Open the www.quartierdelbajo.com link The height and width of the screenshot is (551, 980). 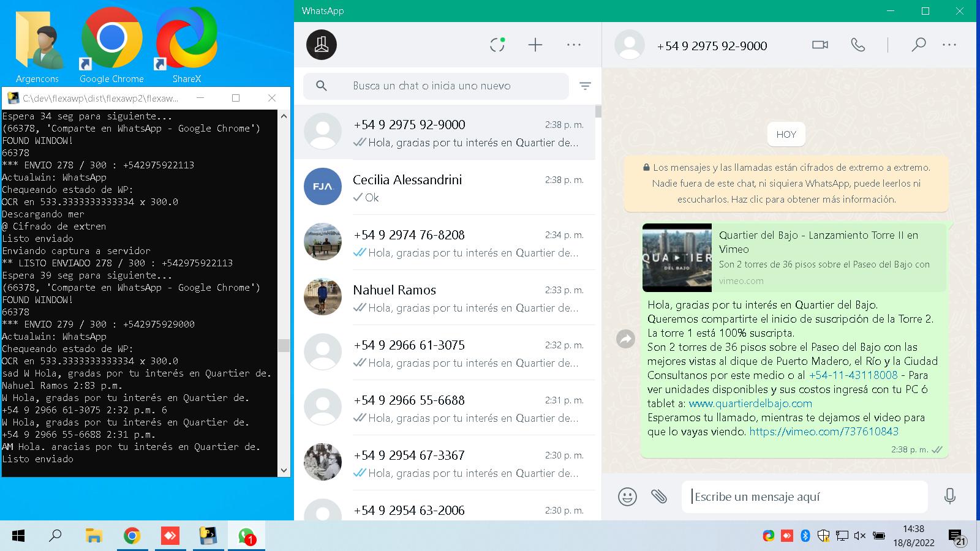tap(750, 403)
